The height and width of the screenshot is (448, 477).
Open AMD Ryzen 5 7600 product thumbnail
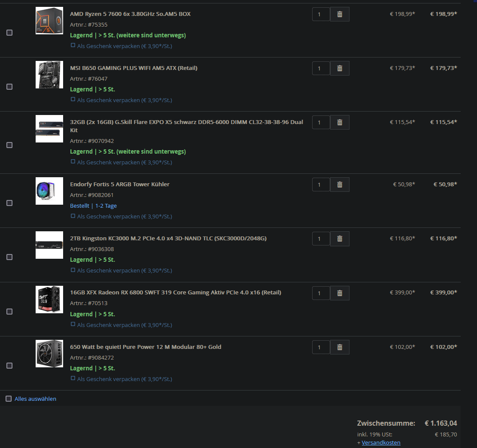pyautogui.click(x=49, y=21)
